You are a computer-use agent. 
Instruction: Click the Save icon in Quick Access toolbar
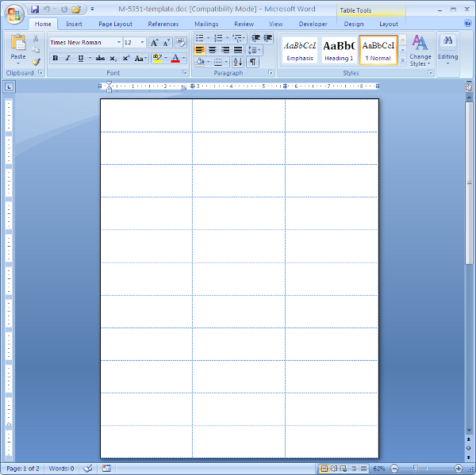coord(35,10)
